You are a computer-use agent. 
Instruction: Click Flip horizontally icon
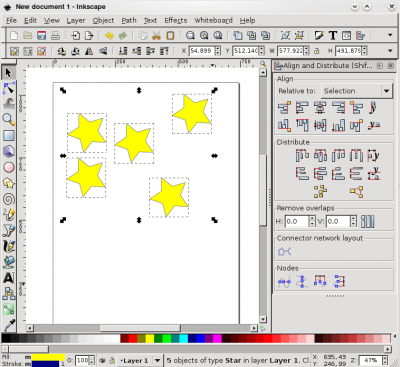pyautogui.click(x=89, y=51)
